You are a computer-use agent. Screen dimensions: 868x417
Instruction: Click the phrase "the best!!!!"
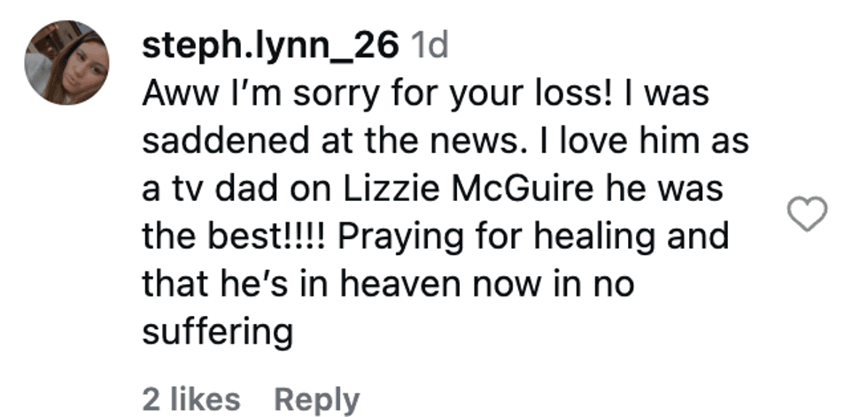(x=235, y=237)
